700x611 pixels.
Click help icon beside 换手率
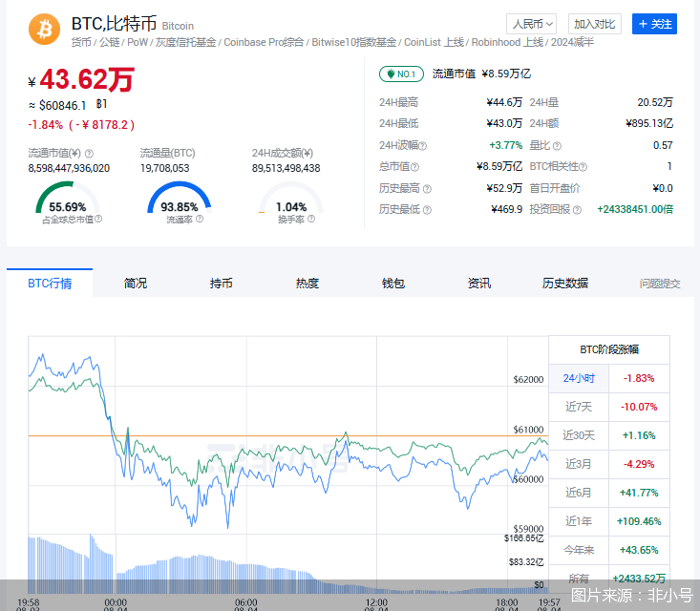coord(311,220)
